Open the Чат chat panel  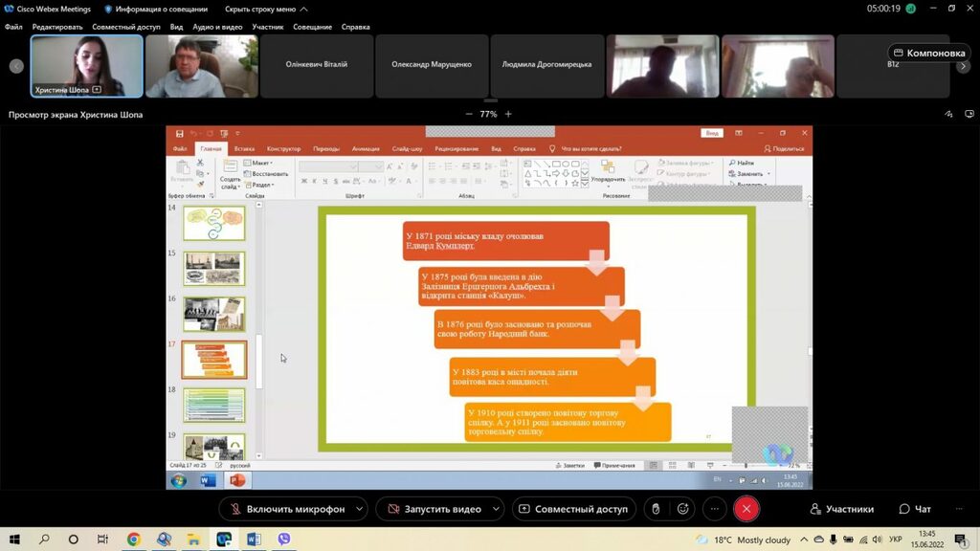915,509
